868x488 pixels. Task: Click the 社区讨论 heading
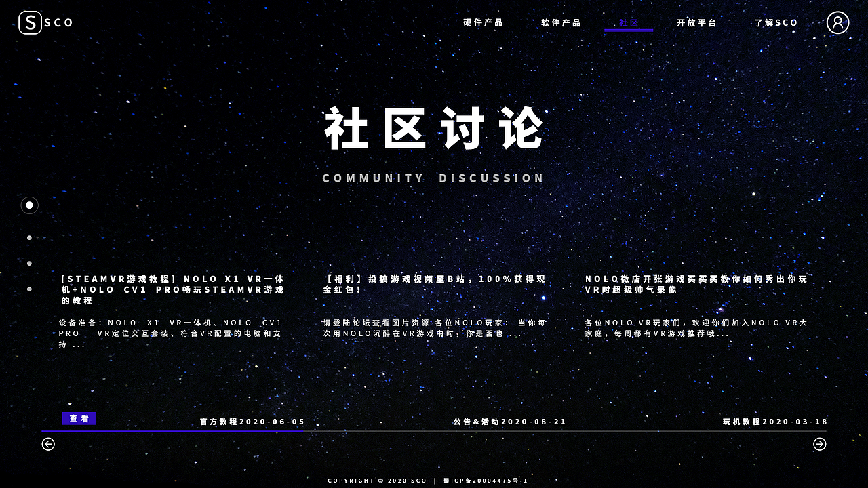[x=434, y=128]
